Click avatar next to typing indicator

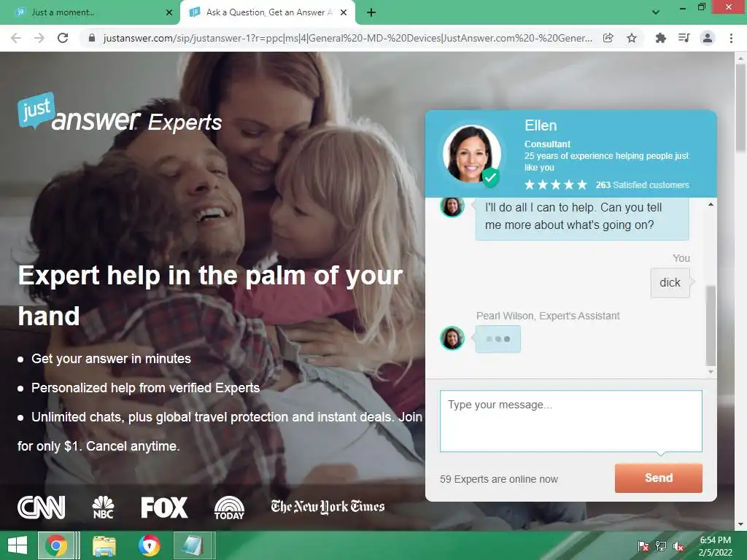coord(452,338)
